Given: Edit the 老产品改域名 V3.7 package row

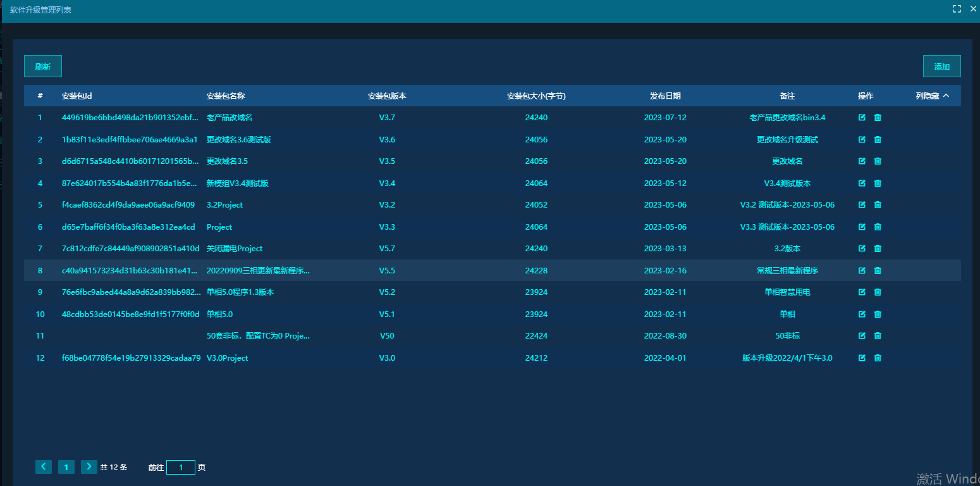Looking at the screenshot, I should [862, 118].
